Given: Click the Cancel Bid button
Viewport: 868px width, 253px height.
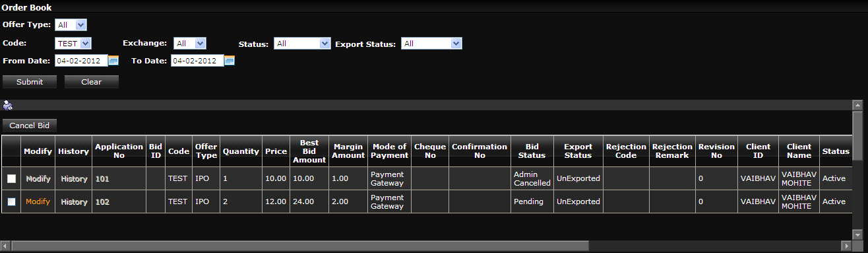Looking at the screenshot, I should (30, 125).
